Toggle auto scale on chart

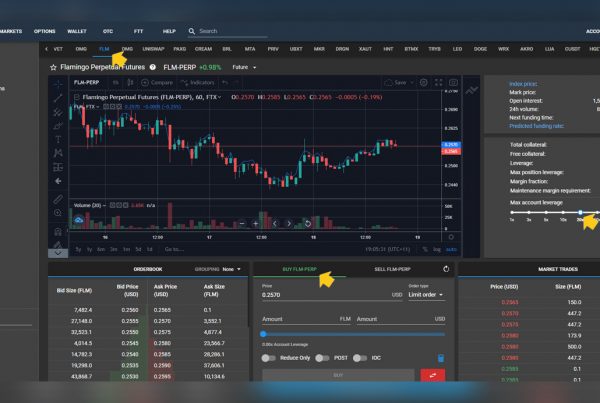tap(451, 250)
